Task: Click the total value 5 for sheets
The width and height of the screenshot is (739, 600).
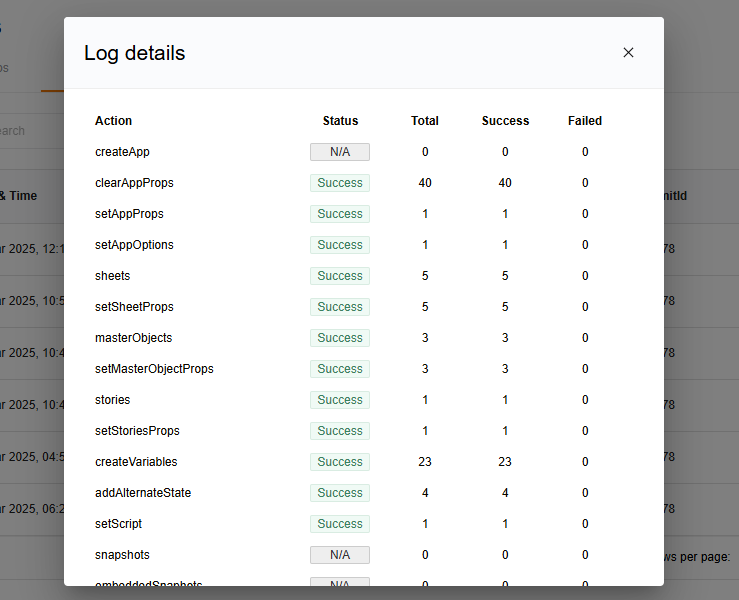Action: (425, 276)
